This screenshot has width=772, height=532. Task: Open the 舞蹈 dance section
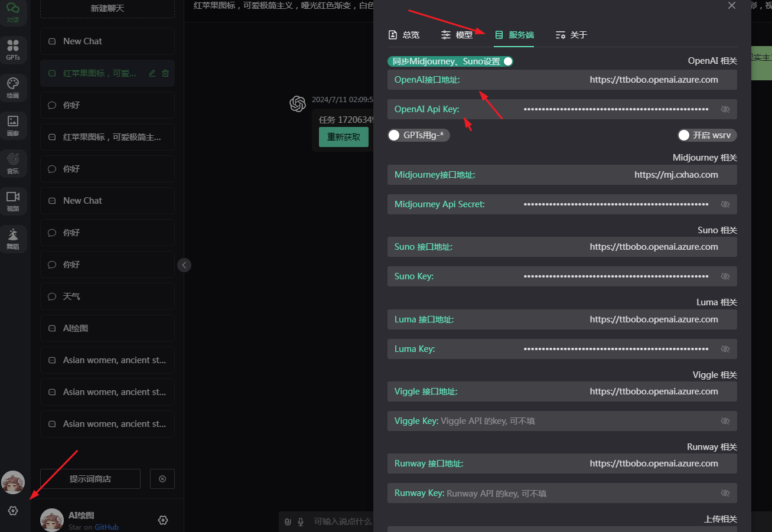pos(13,239)
